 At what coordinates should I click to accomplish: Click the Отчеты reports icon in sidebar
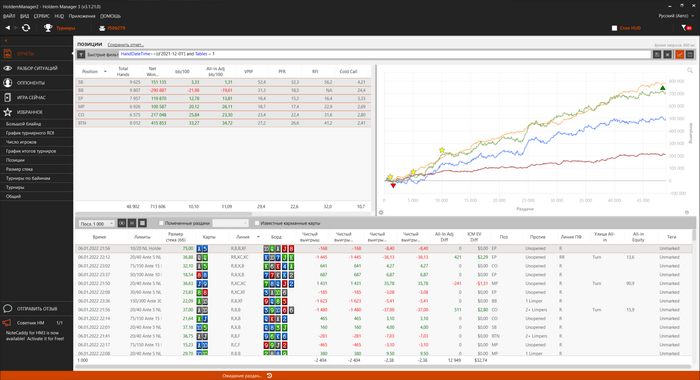click(x=8, y=54)
